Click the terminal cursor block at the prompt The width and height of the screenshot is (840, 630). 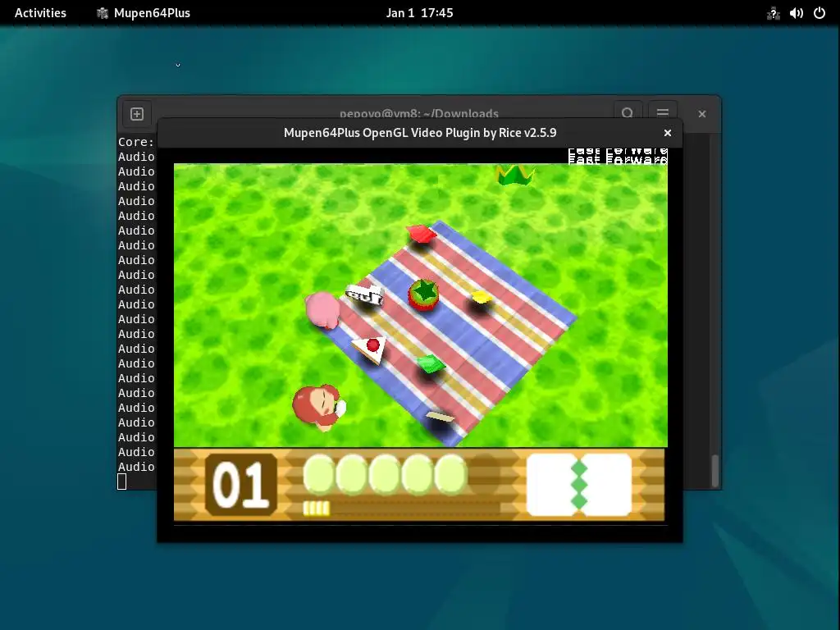122,482
